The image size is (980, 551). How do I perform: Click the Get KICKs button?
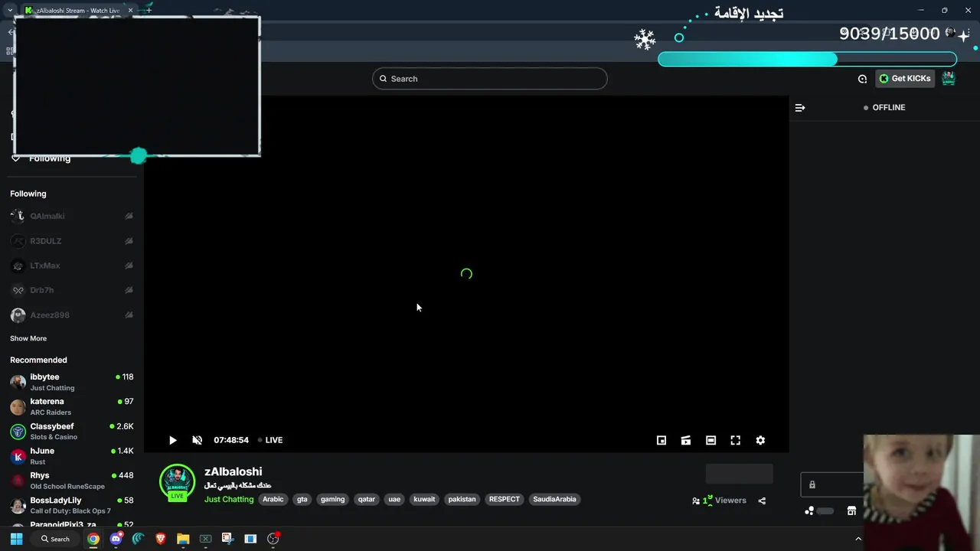click(906, 78)
